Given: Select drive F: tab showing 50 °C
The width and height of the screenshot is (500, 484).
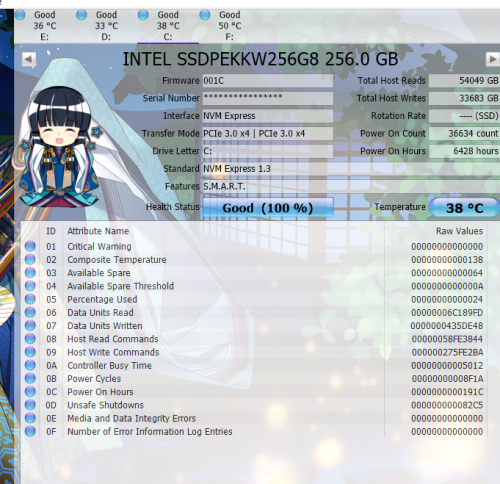Looking at the screenshot, I should click(x=229, y=26).
